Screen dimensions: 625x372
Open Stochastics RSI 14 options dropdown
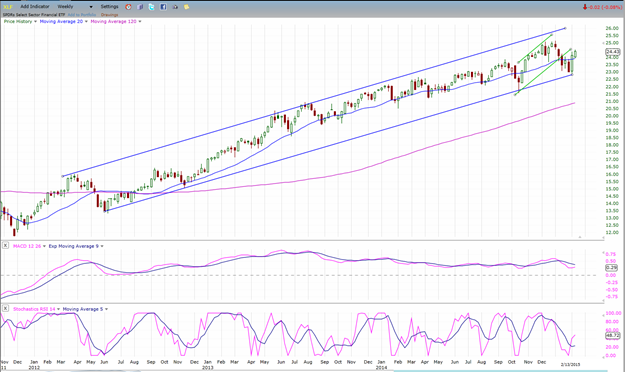(59, 309)
